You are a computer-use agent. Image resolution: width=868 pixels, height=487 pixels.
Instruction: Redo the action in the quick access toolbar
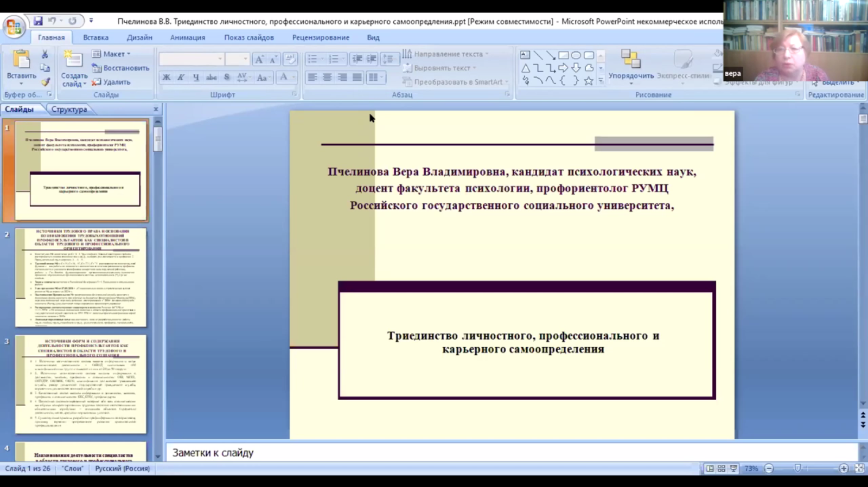72,21
